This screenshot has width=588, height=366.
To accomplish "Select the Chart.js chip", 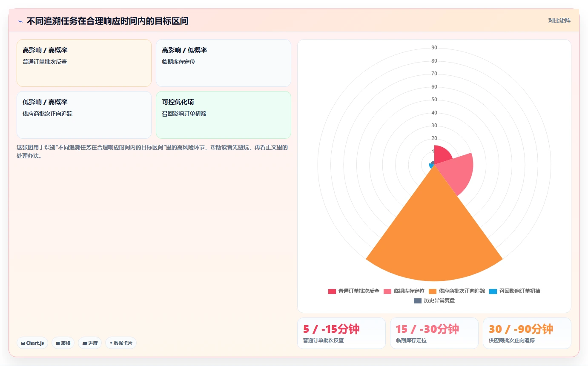I will coord(32,343).
